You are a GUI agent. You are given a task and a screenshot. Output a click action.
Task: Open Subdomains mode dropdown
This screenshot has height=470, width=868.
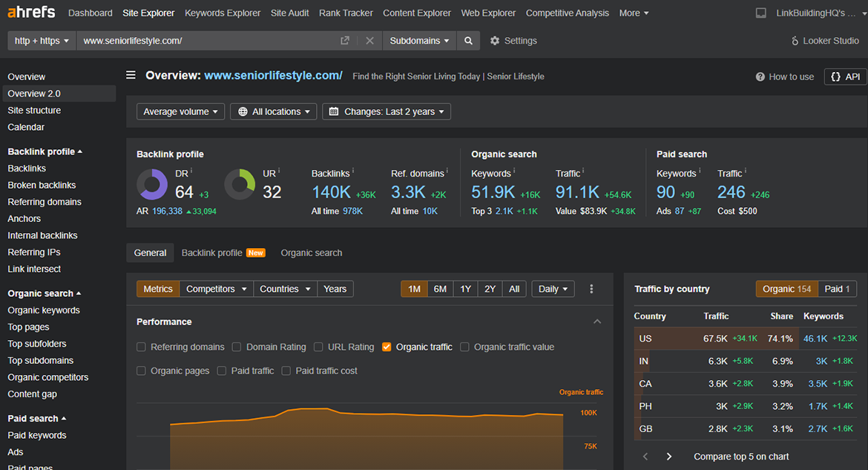(419, 40)
